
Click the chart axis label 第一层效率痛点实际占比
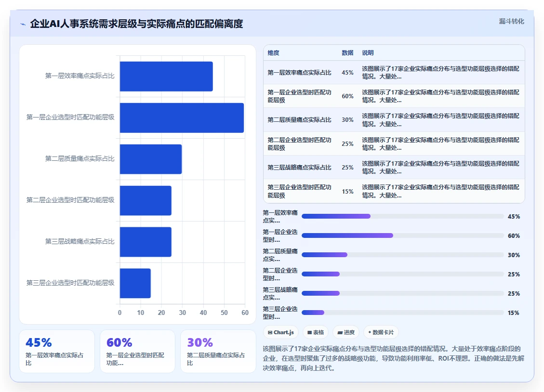pyautogui.click(x=80, y=76)
